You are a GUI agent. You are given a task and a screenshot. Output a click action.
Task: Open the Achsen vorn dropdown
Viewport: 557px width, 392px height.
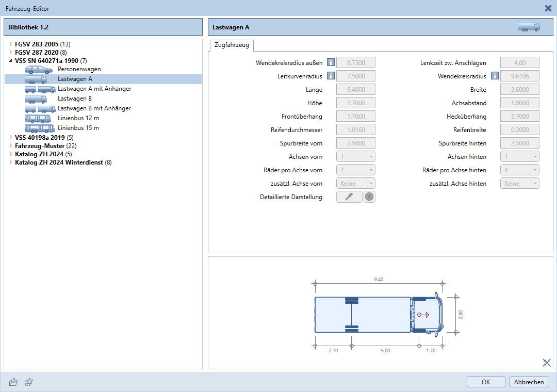click(370, 157)
